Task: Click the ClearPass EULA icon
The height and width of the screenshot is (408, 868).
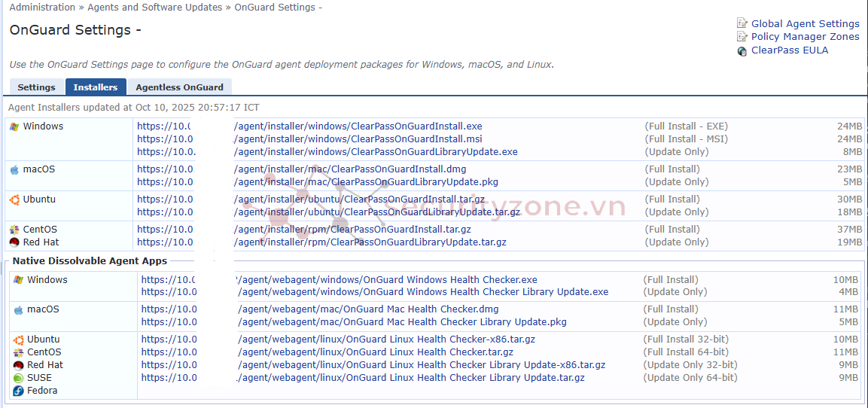Action: coord(742,50)
